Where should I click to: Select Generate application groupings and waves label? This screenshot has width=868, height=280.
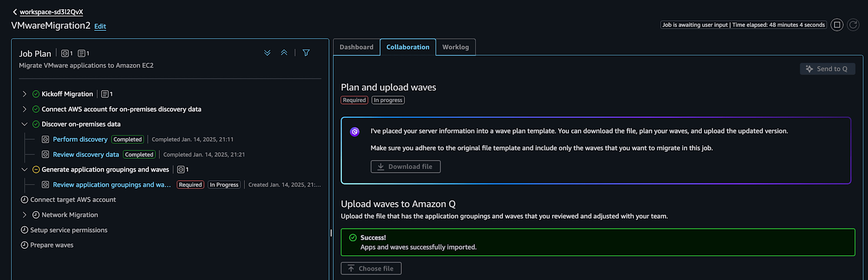105,169
